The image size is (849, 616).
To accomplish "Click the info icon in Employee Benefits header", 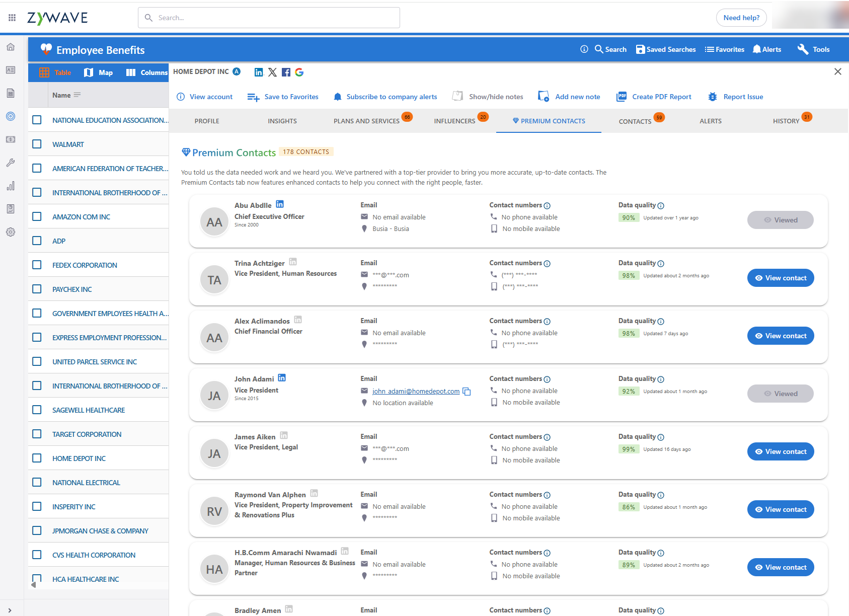I will click(584, 49).
